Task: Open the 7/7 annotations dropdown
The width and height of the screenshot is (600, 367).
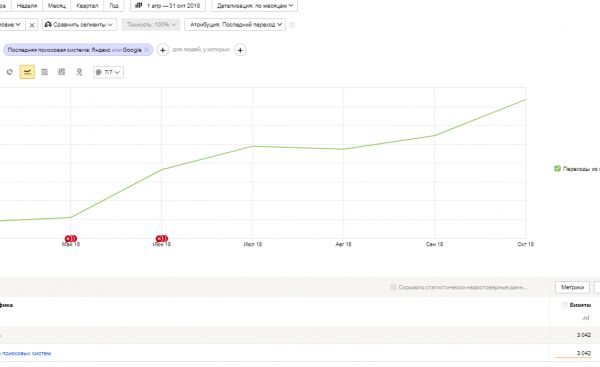Action: click(x=108, y=72)
